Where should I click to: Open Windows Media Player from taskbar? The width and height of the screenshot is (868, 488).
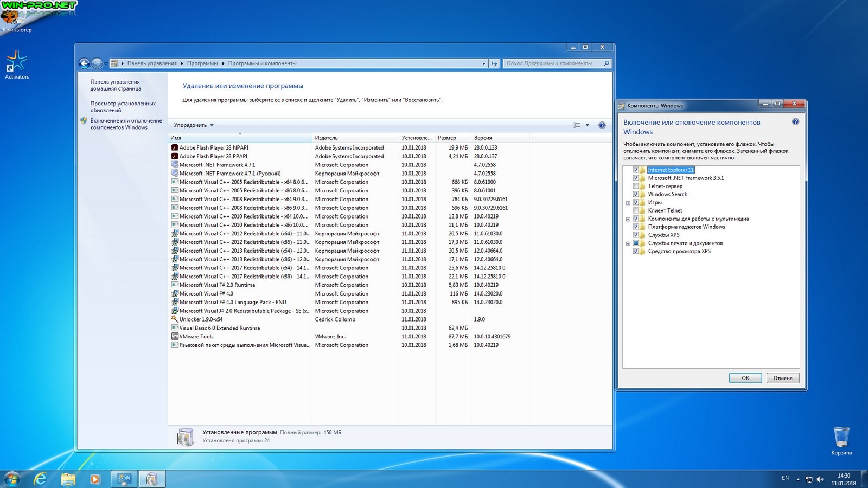(x=95, y=479)
